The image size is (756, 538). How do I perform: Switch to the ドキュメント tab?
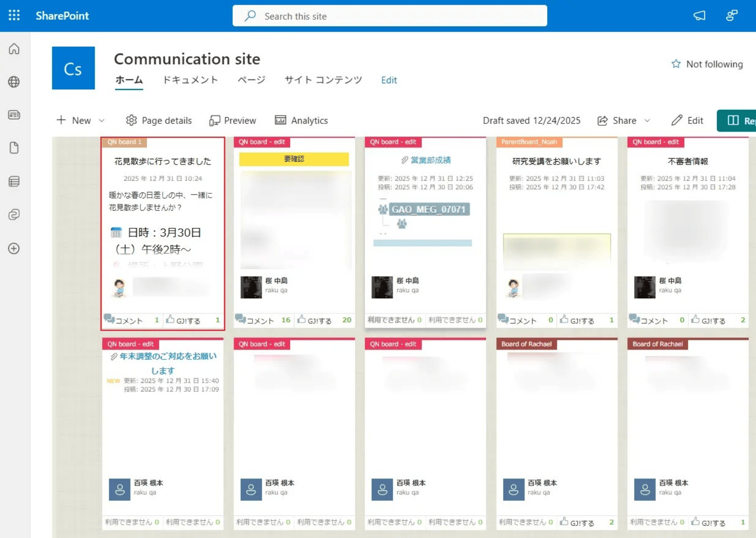pyautogui.click(x=190, y=80)
